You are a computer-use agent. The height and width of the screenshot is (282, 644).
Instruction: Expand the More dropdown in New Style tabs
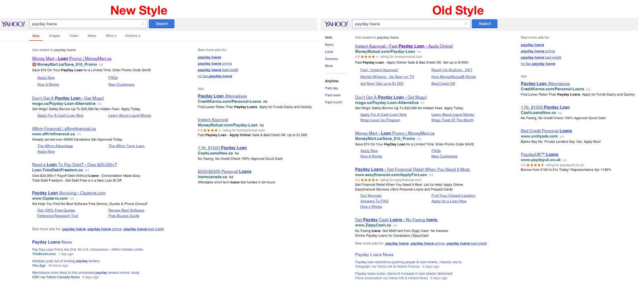pyautogui.click(x=111, y=36)
